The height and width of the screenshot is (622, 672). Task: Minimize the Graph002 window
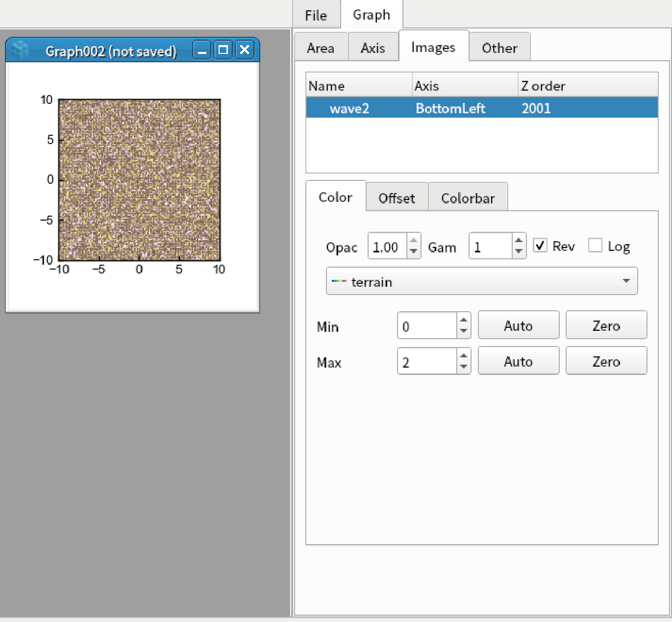[x=202, y=50]
